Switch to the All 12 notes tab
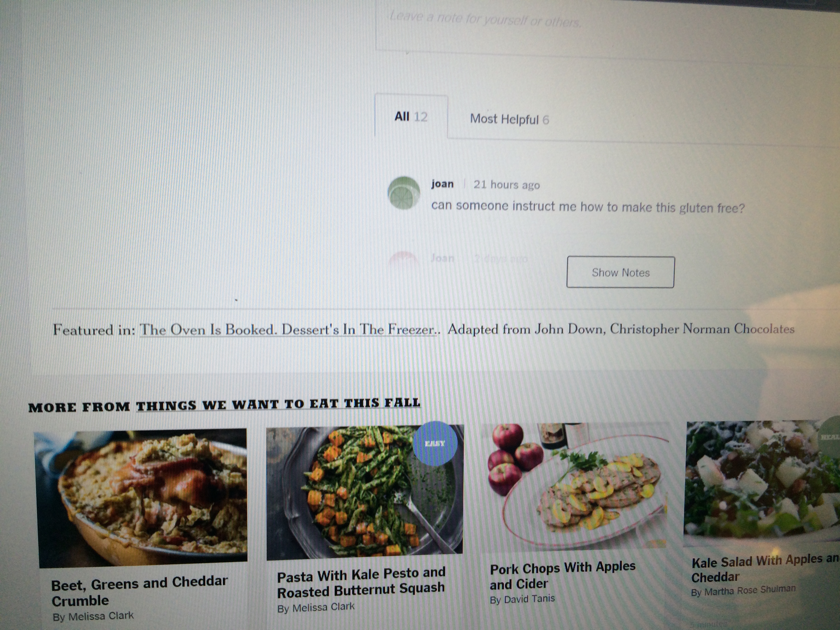 point(411,116)
